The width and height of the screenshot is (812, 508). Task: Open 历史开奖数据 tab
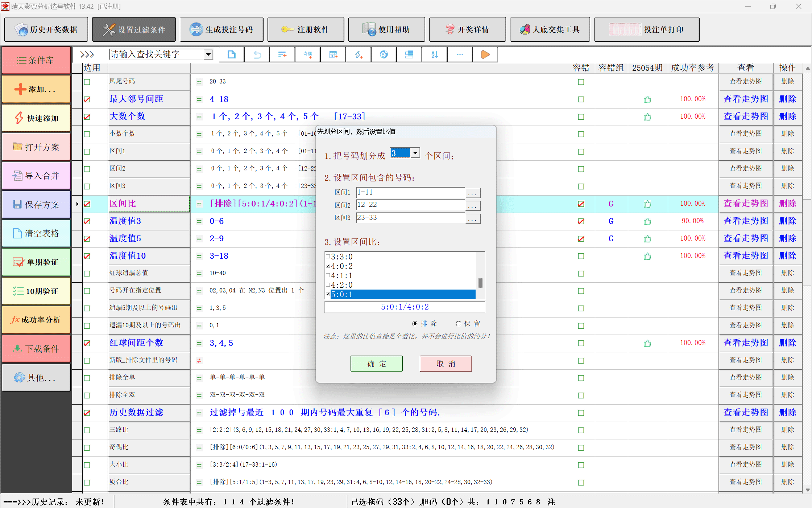[46, 30]
